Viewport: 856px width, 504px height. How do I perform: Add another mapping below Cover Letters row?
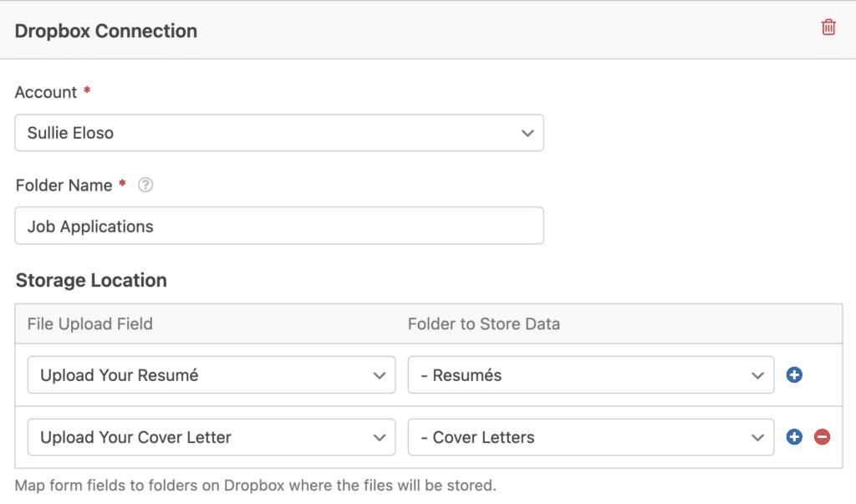[x=793, y=436]
